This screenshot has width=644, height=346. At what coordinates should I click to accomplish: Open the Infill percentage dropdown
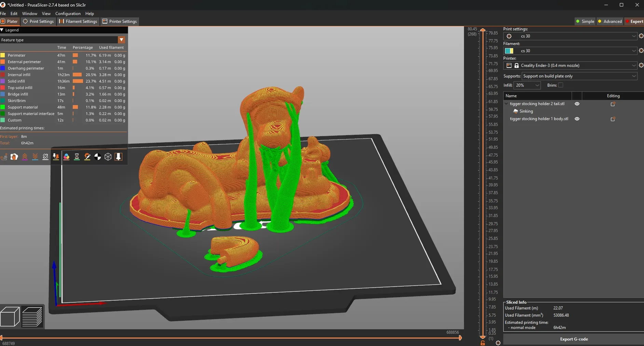click(527, 85)
